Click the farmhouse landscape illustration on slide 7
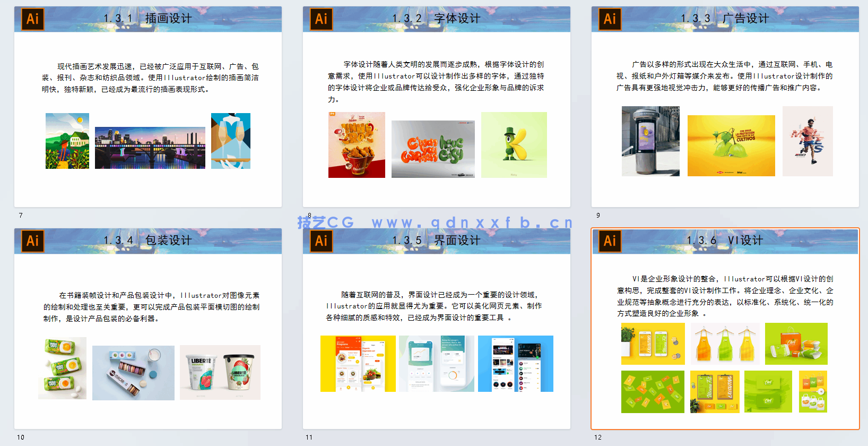 (67, 141)
